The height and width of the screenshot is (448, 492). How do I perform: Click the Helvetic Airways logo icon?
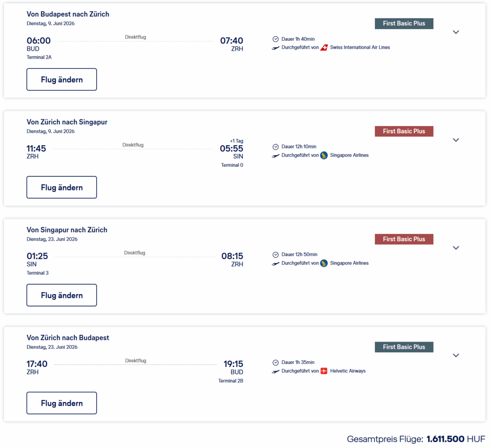point(324,371)
